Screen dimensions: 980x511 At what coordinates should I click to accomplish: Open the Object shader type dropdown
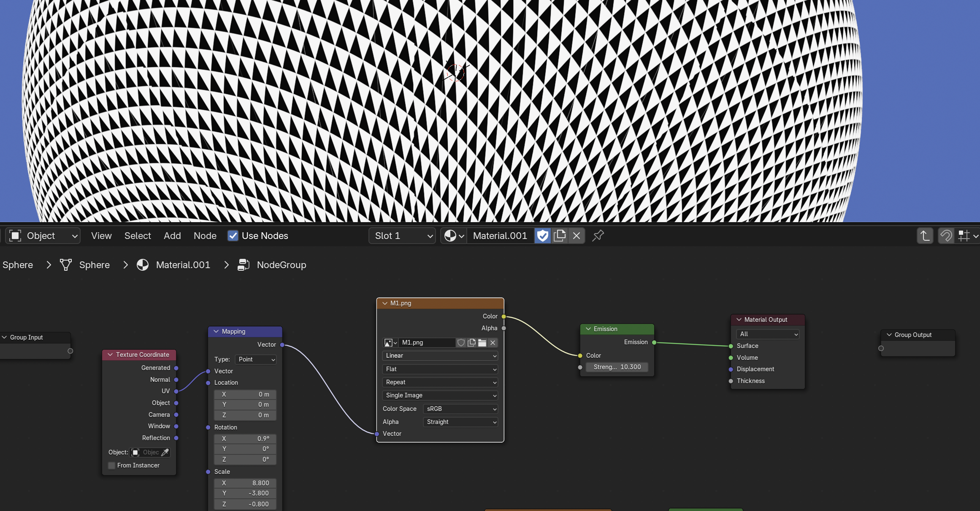43,236
